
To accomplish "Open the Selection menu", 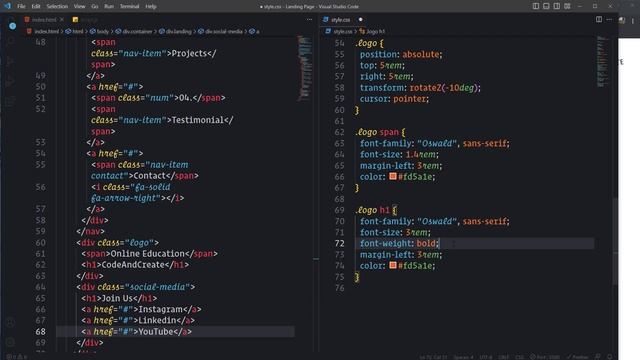I will (57, 6).
